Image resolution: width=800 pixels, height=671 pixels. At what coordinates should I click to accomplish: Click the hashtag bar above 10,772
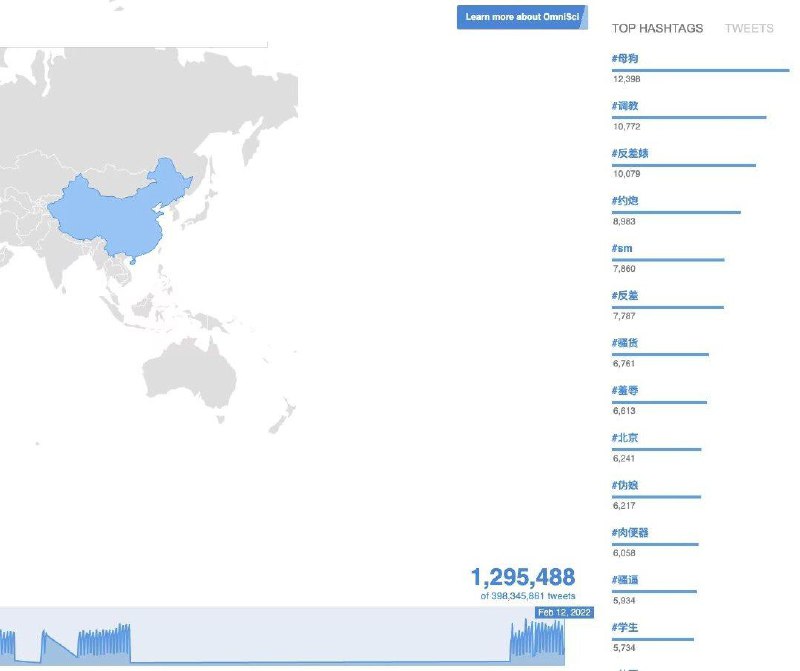pyautogui.click(x=689, y=117)
